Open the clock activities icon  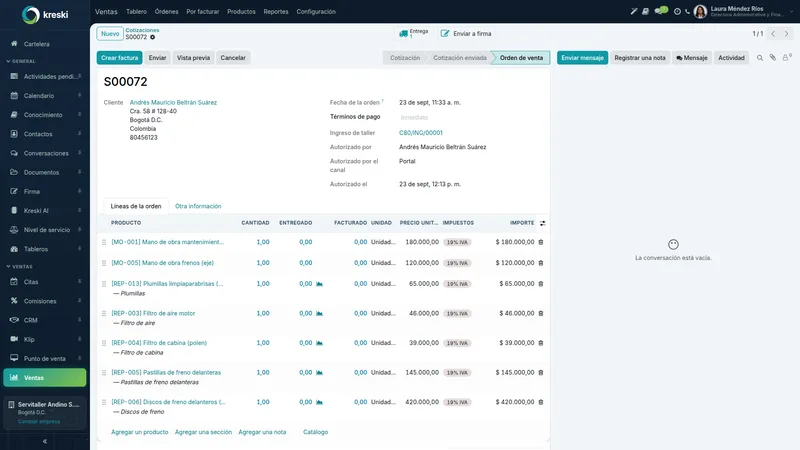click(677, 11)
